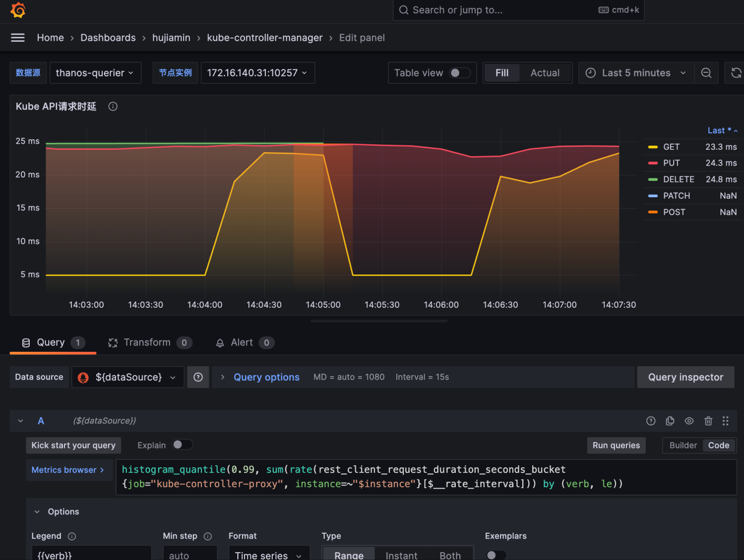
Task: Open the thanos-querier data source dropdown
Action: pyautogui.click(x=95, y=73)
